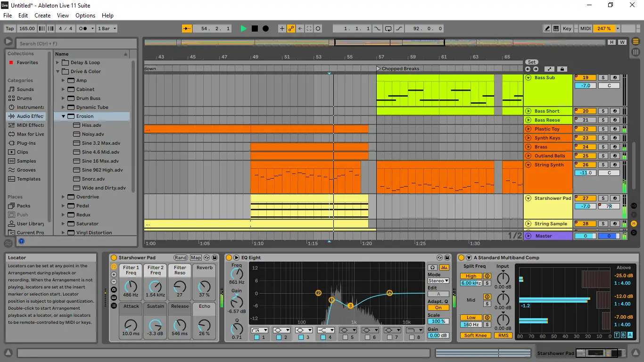
Task: Click the Soft Knee button
Action: point(475,336)
